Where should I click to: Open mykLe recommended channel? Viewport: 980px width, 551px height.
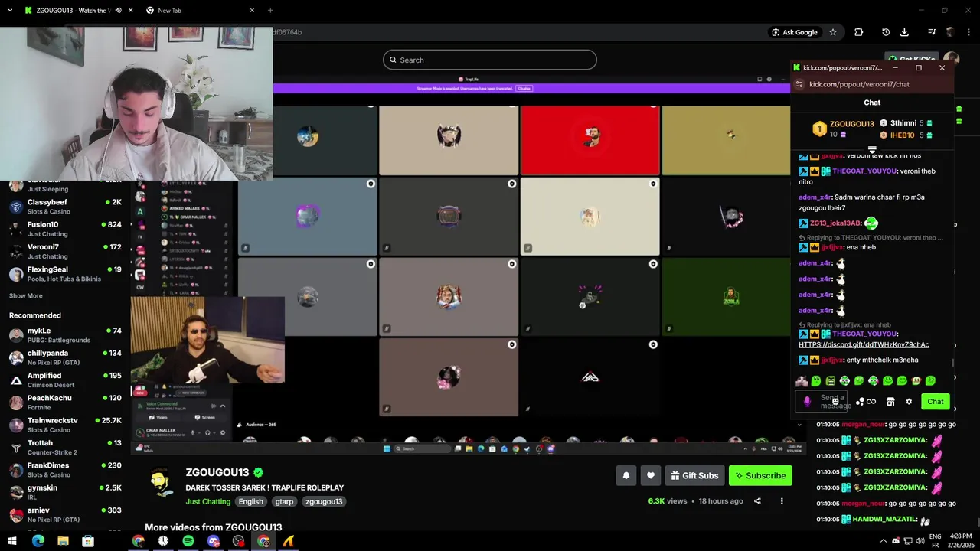point(65,335)
